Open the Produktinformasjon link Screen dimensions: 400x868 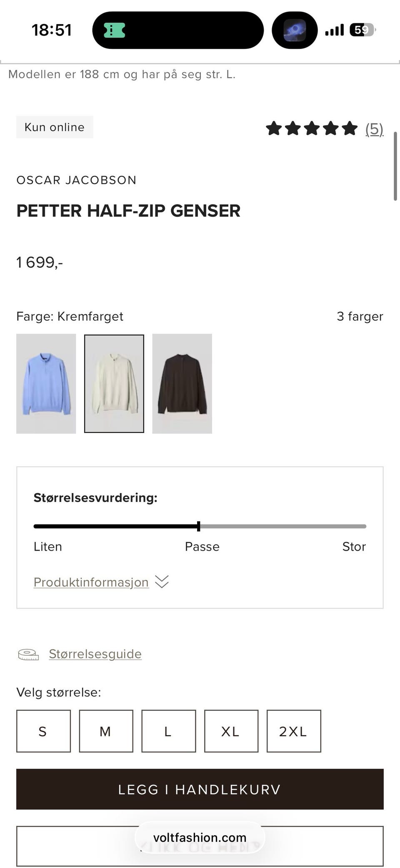click(x=91, y=582)
